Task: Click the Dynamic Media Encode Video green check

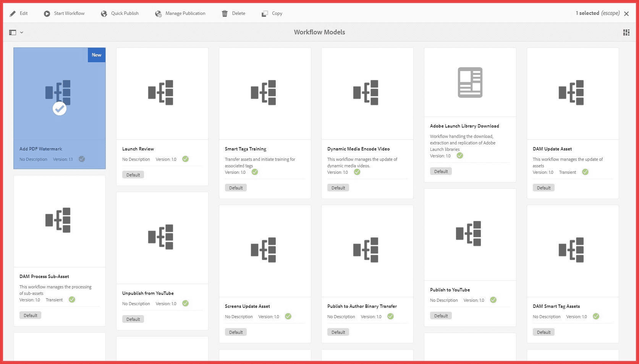Action: [x=357, y=172]
